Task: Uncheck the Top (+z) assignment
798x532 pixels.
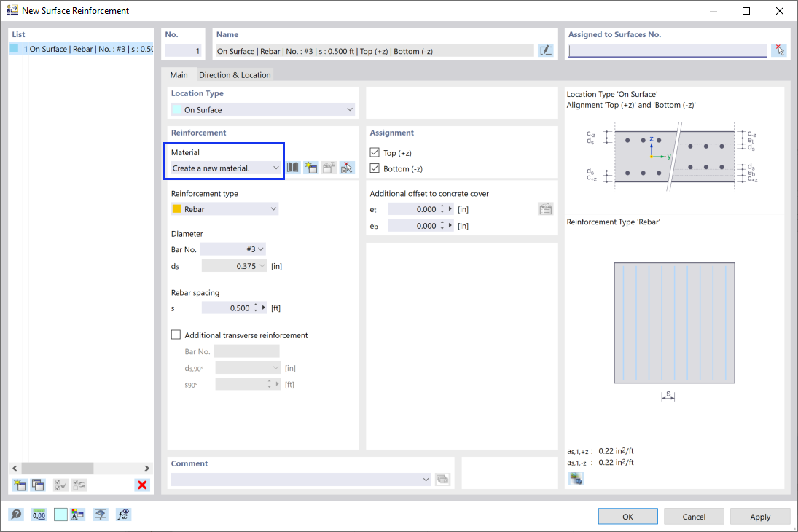Action: [x=375, y=152]
